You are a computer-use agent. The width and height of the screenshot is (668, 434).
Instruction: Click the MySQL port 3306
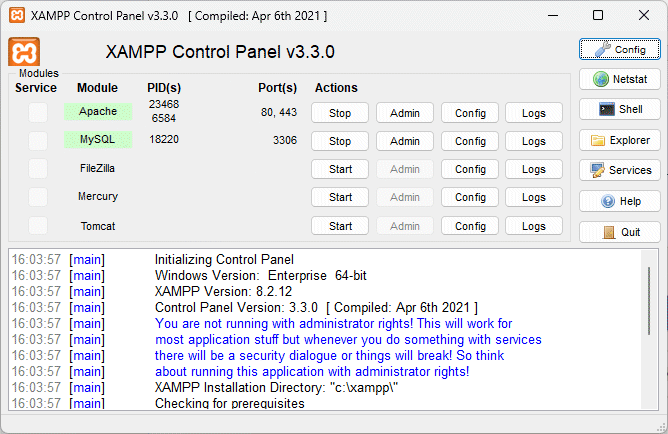[285, 140]
